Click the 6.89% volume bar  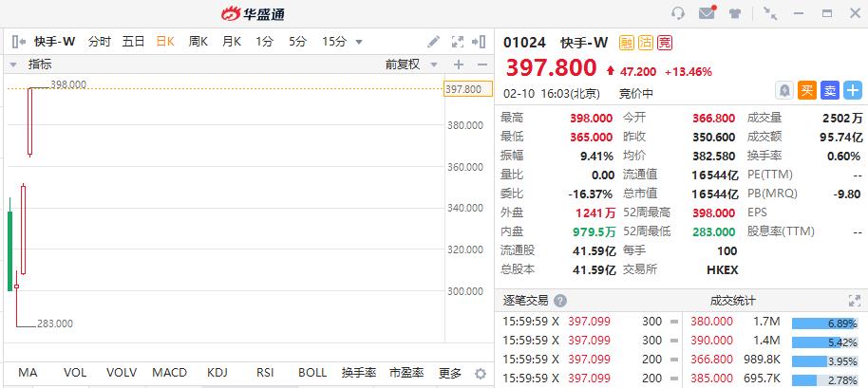point(824,323)
